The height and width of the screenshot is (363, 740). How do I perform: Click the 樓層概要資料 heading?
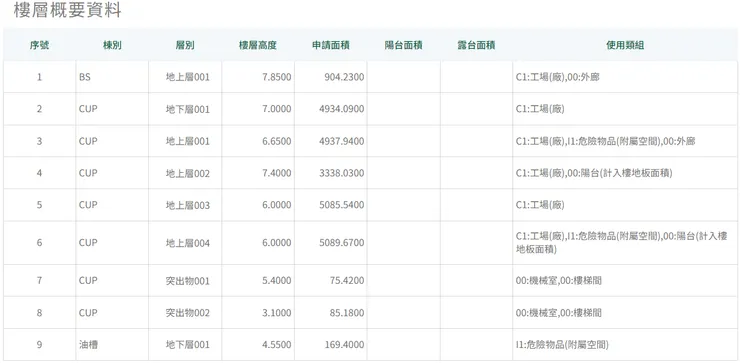point(67,10)
